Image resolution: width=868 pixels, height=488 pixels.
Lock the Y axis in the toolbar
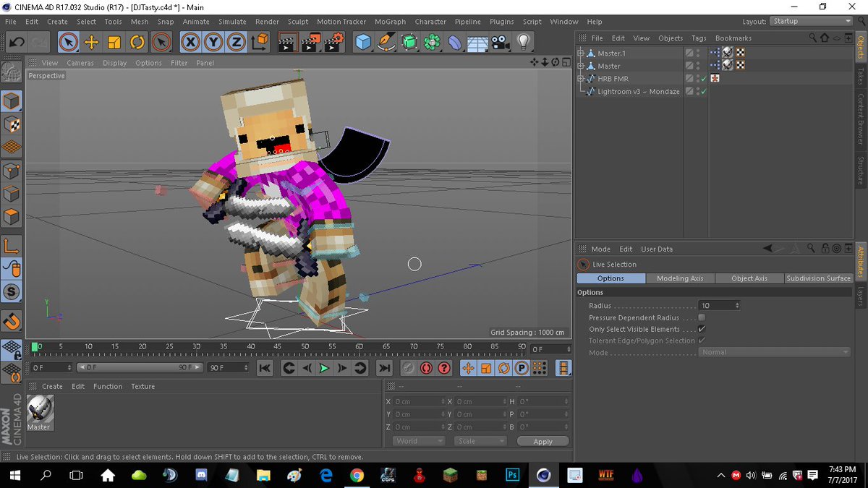pyautogui.click(x=213, y=42)
